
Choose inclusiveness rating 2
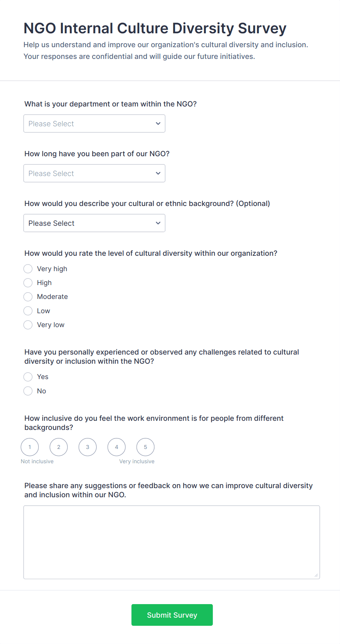(59, 447)
